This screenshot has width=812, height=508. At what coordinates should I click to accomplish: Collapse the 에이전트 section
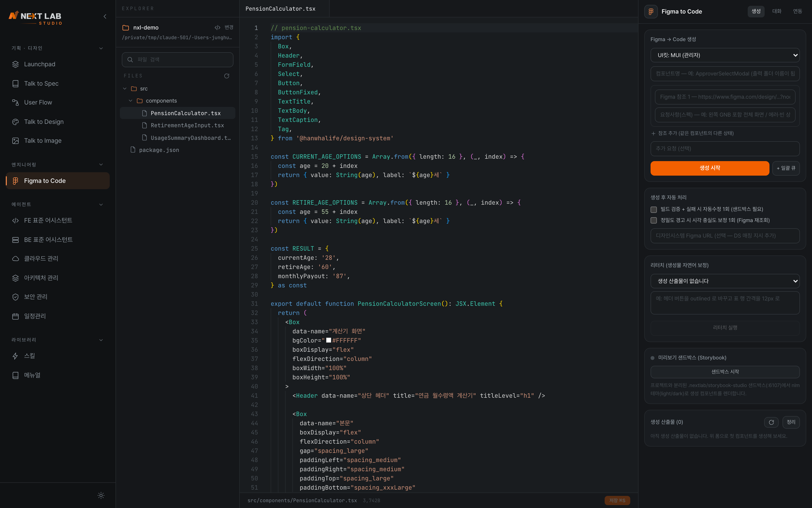tap(101, 204)
